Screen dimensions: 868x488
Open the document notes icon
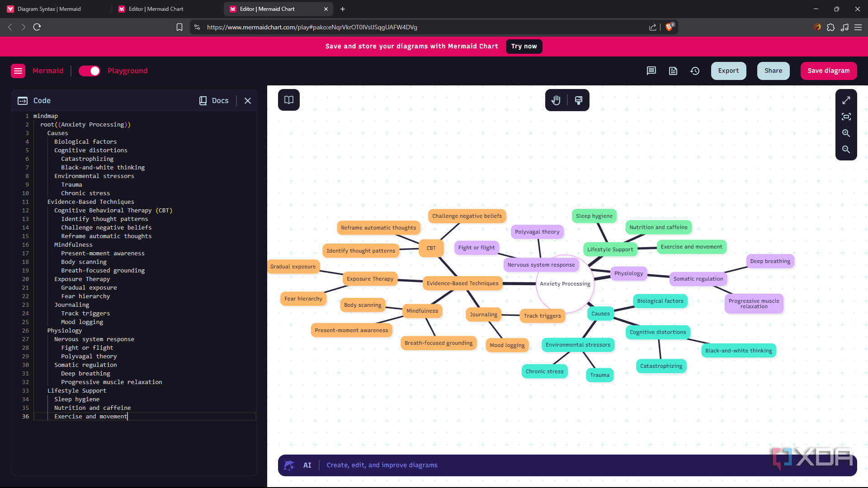pos(673,71)
